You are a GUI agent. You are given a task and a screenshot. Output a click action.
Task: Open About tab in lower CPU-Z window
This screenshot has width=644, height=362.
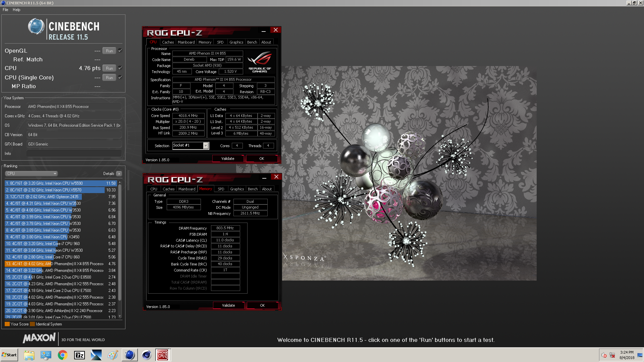tap(267, 189)
